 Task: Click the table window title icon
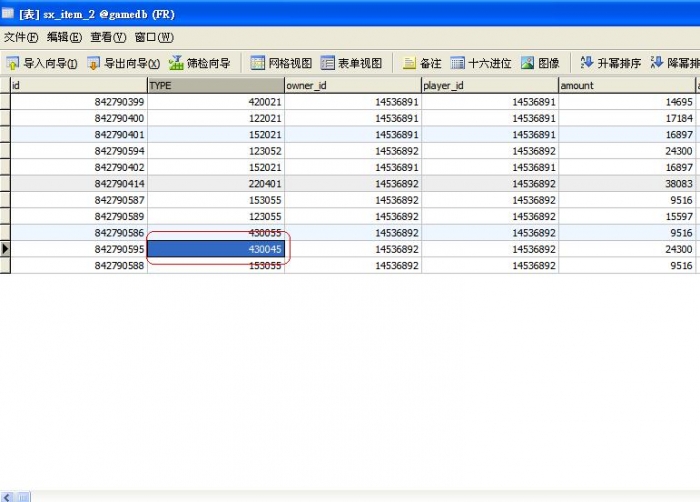click(x=8, y=13)
